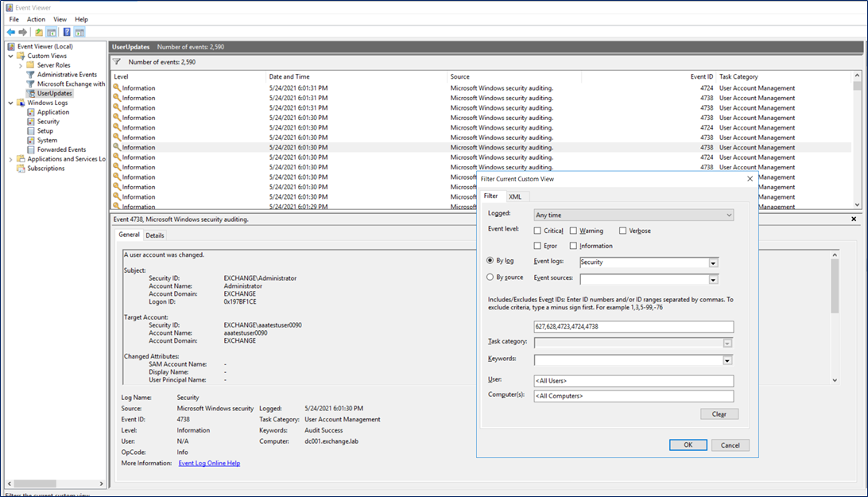Click the Help toolbar icon

click(x=67, y=32)
